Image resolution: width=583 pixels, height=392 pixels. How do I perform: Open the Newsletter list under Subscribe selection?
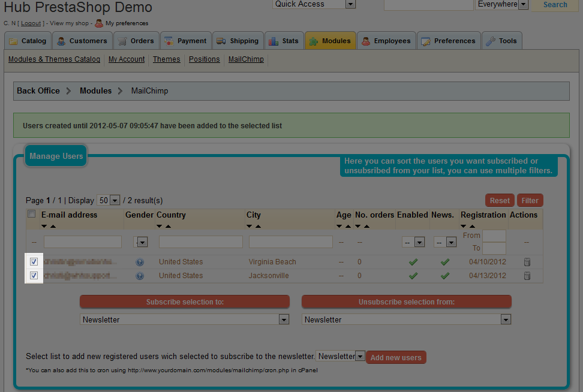coord(185,320)
